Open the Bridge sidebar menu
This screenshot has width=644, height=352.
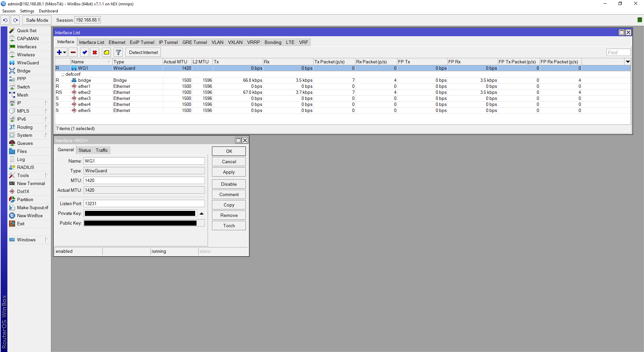(23, 71)
